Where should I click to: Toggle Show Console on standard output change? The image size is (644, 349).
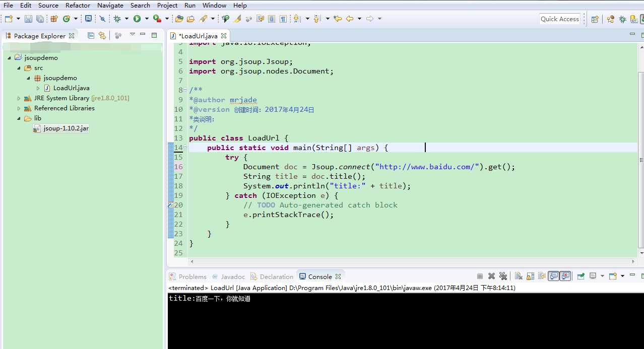(x=553, y=276)
